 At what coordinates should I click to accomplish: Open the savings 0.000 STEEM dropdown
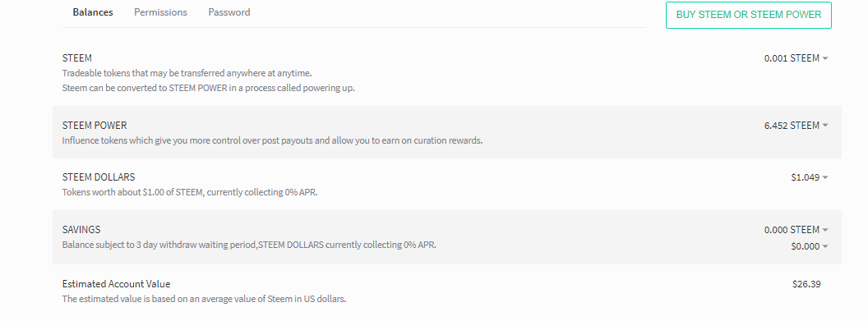(x=796, y=230)
